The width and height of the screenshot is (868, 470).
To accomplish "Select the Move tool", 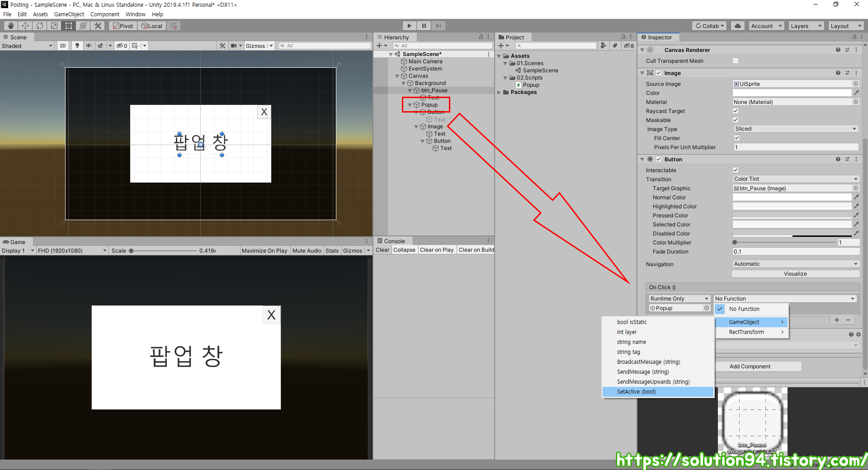I will [25, 26].
